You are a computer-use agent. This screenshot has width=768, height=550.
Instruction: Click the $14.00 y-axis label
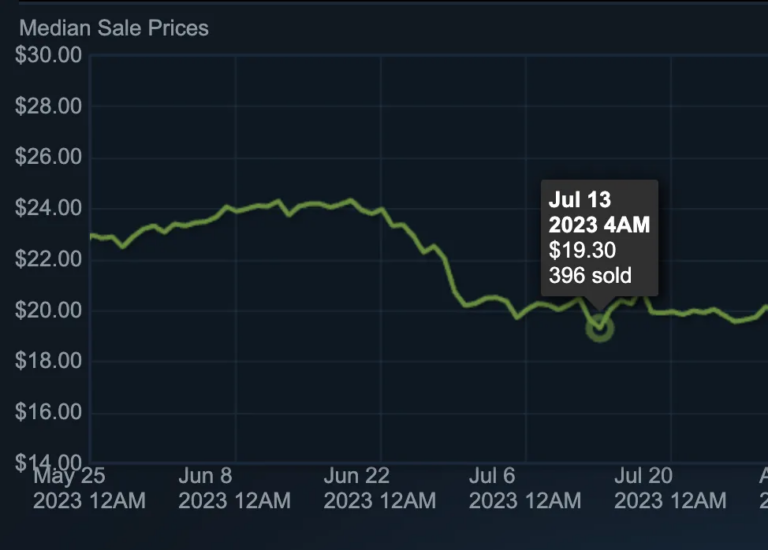[48, 463]
